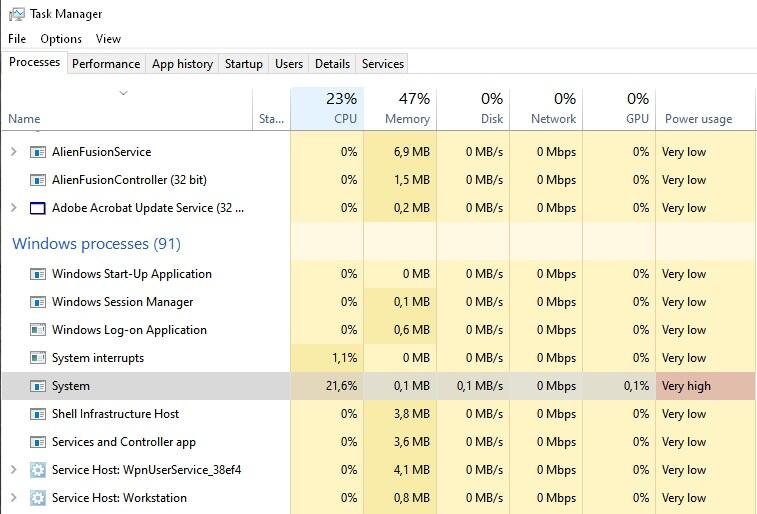Expand the Adobe Acrobat Update Service entry
The image size is (757, 514).
13,208
